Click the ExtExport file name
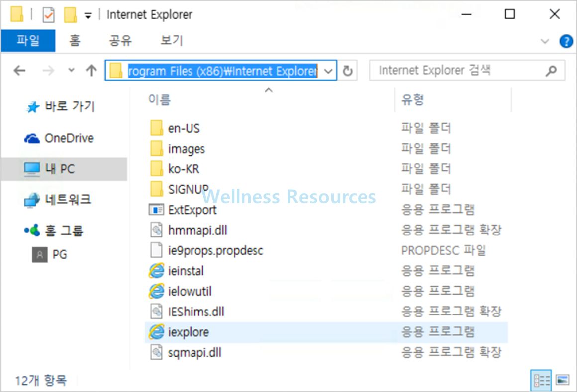 (192, 210)
